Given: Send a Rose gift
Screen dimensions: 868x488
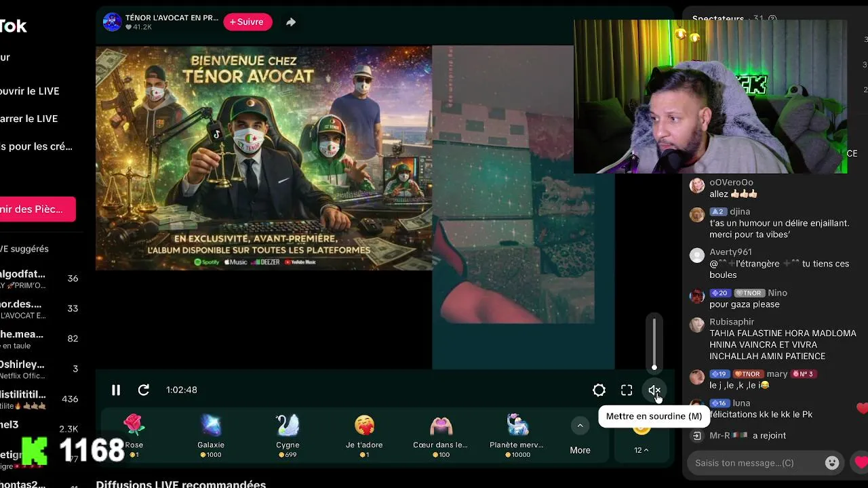Looking at the screenshot, I should click(134, 434).
